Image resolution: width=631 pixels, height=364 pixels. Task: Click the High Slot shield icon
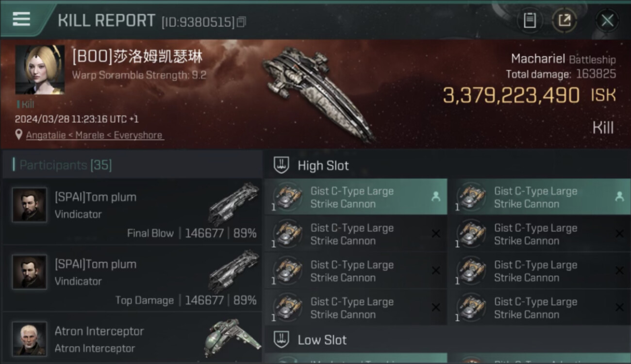(x=282, y=165)
